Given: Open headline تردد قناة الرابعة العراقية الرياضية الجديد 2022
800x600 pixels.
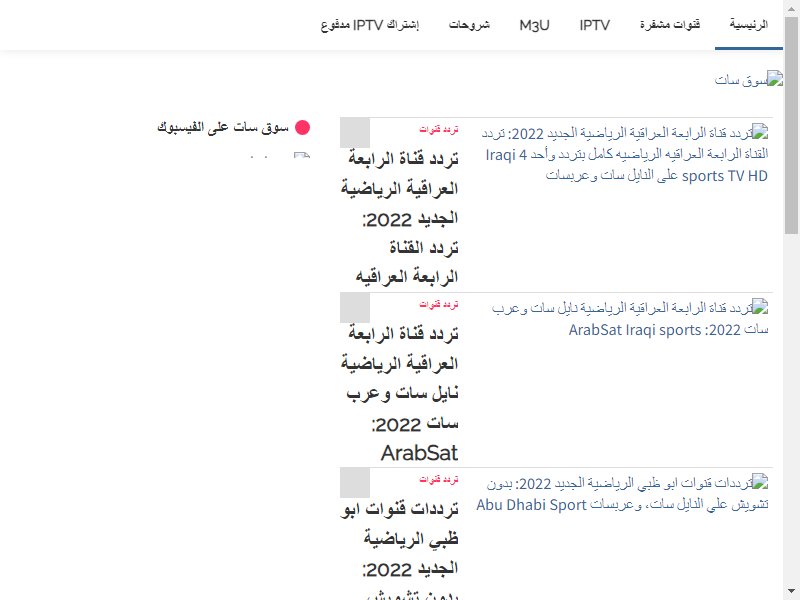Looking at the screenshot, I should coord(400,218).
